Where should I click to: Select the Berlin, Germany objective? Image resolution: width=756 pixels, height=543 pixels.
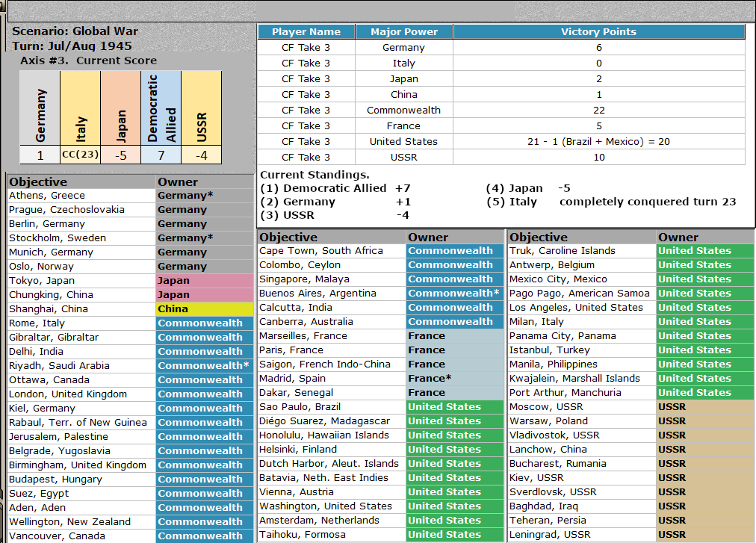pos(81,224)
